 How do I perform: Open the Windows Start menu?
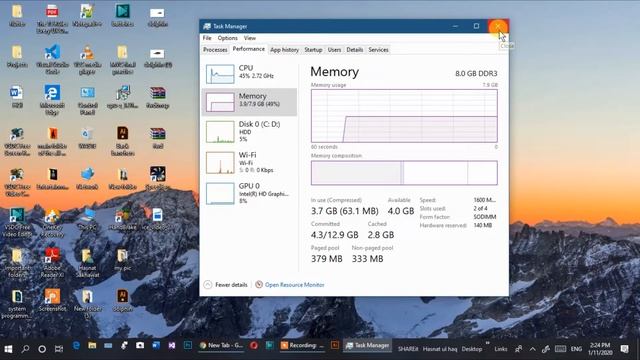coord(8,349)
